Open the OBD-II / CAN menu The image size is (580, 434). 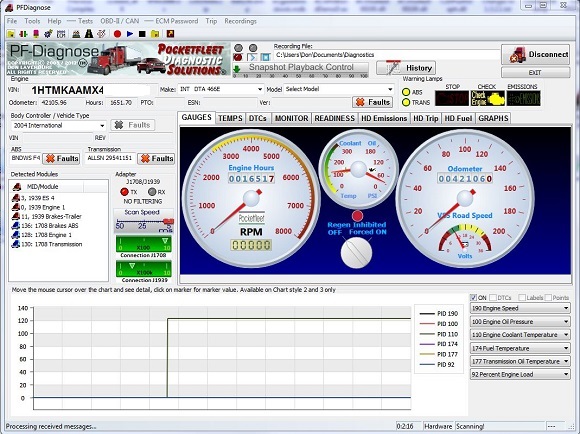119,21
